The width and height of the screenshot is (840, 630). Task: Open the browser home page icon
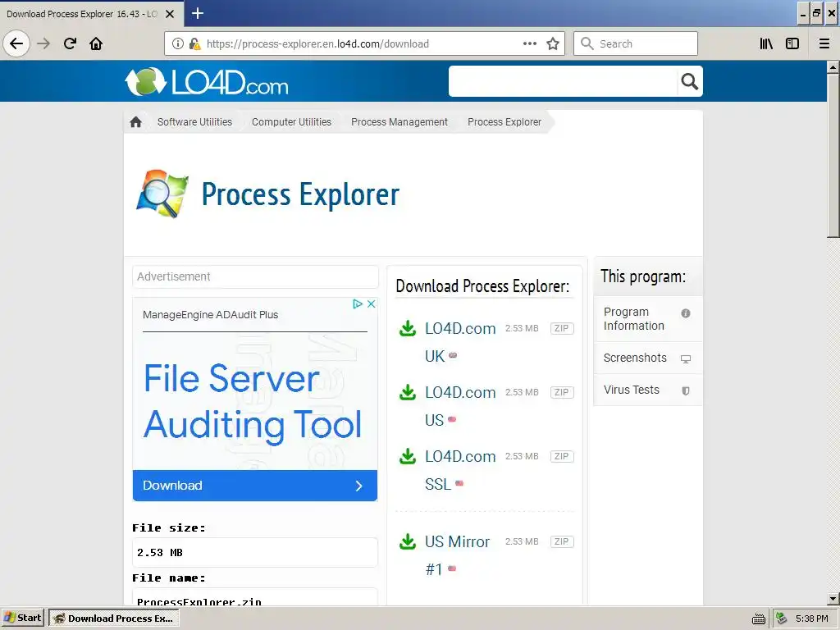coord(96,43)
